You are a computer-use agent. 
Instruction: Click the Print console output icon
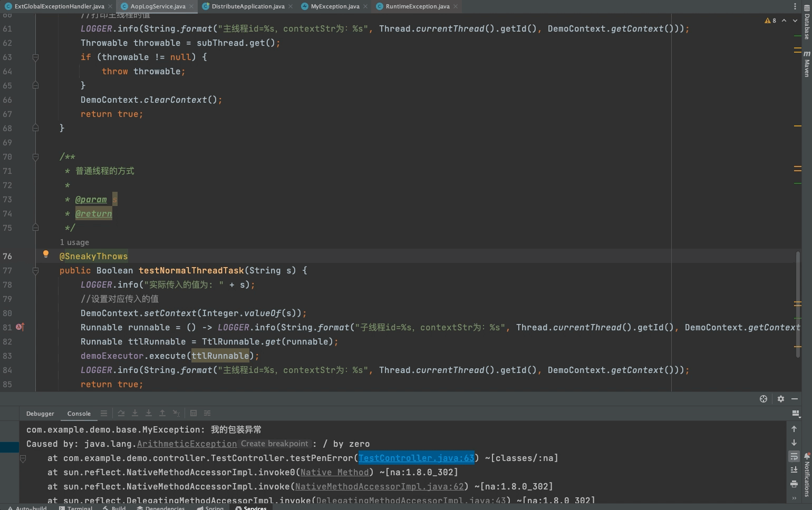tap(794, 484)
